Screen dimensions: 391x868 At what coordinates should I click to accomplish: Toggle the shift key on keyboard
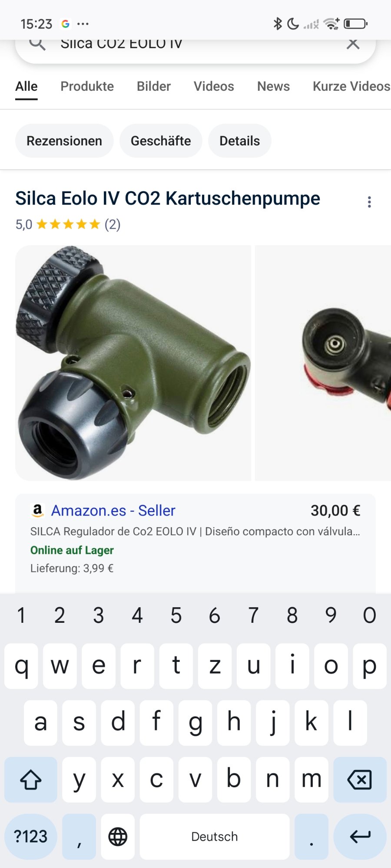[31, 779]
